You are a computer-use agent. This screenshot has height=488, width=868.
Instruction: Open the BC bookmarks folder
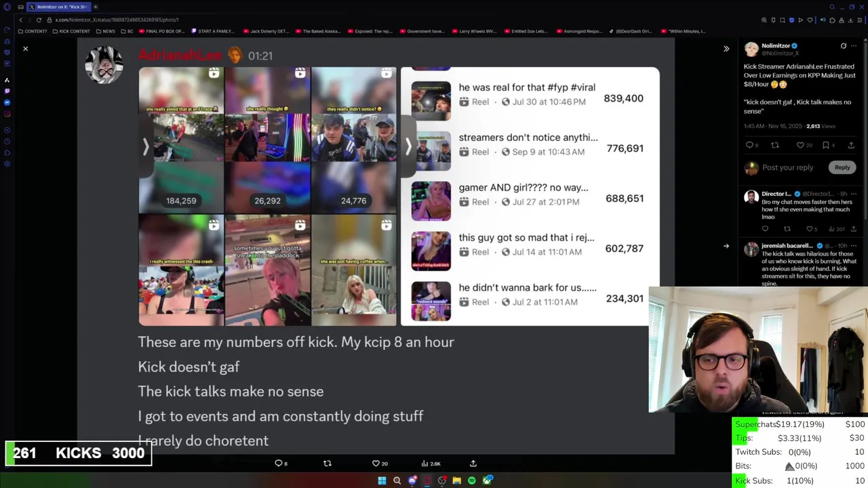pos(127,31)
